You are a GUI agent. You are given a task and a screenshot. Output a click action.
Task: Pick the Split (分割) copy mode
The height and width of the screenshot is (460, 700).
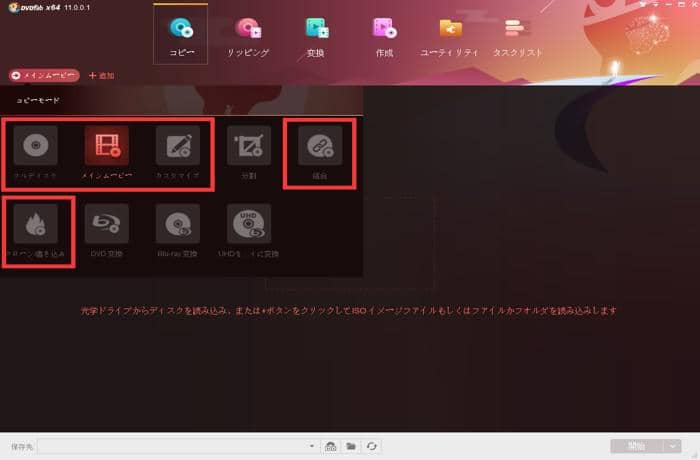(248, 147)
